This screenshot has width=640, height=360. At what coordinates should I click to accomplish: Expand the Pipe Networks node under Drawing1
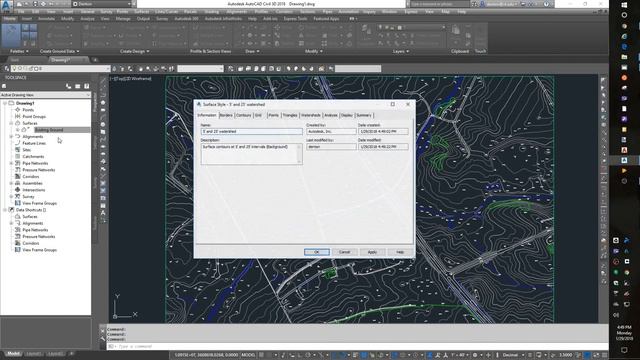(11, 163)
